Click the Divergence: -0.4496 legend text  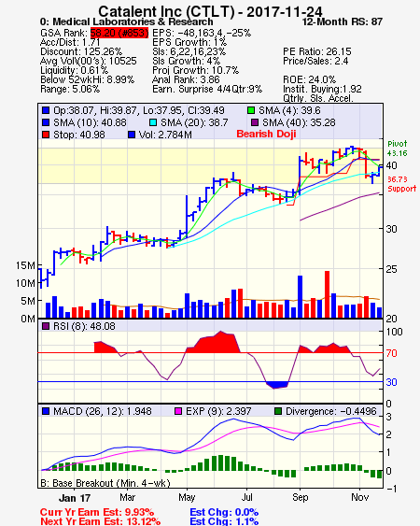click(x=330, y=411)
